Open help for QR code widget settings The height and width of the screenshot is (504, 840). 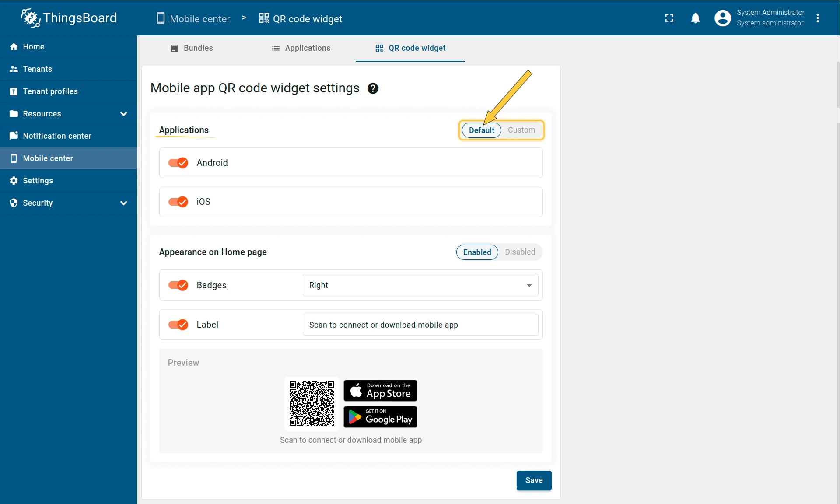(x=373, y=88)
